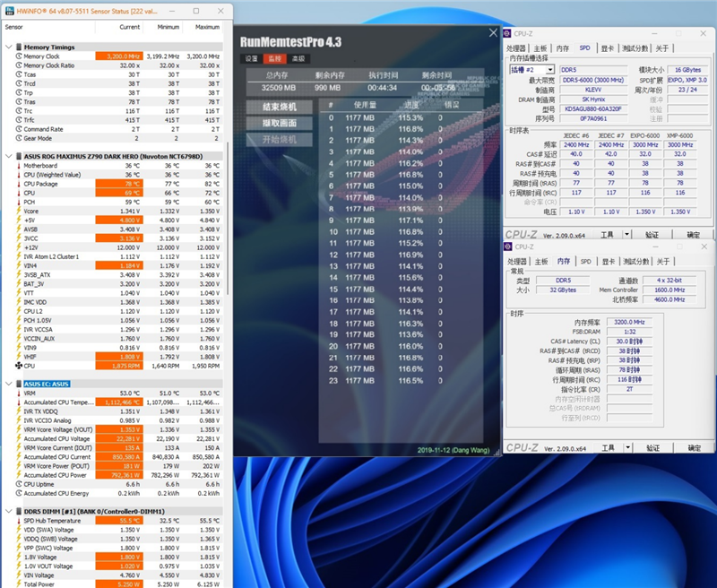Screen dimensions: 717x588
Task: Collapse the ASUS ROG MAXIMUS Z790 DARK HERO group
Action: click(x=9, y=156)
